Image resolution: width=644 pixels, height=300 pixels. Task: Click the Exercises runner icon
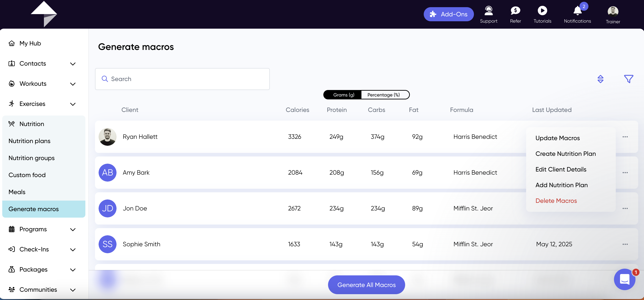11,104
